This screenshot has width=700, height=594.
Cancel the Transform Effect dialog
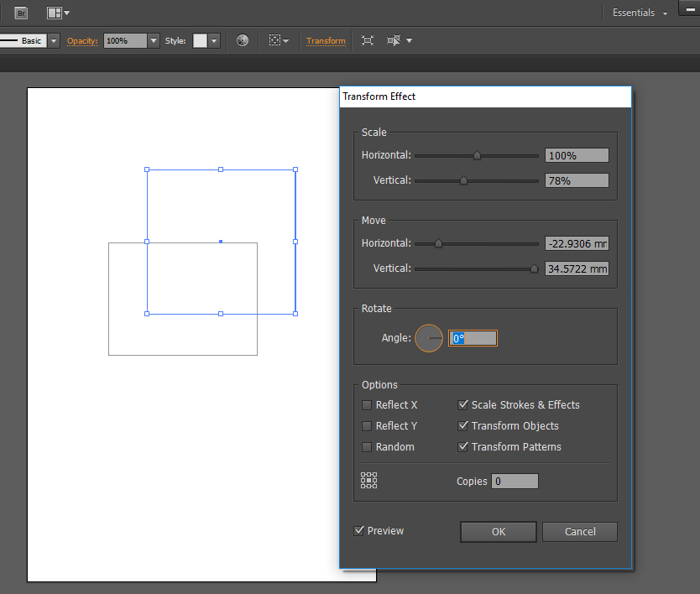coord(579,531)
